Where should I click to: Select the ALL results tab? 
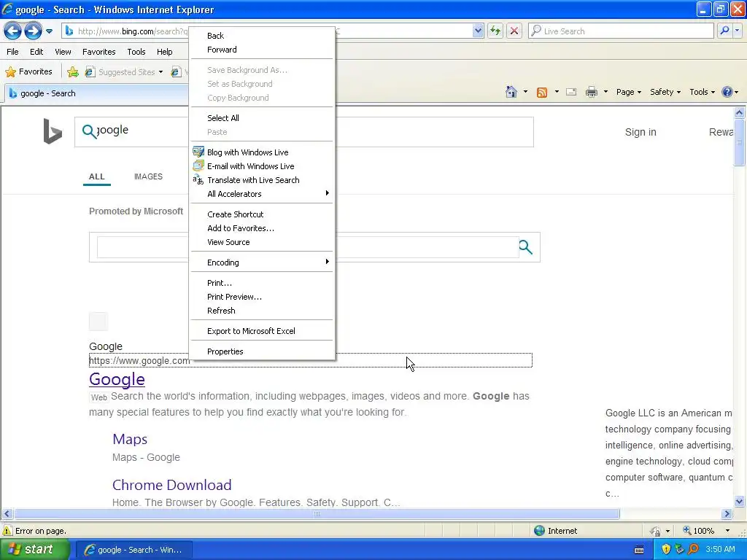pyautogui.click(x=97, y=176)
